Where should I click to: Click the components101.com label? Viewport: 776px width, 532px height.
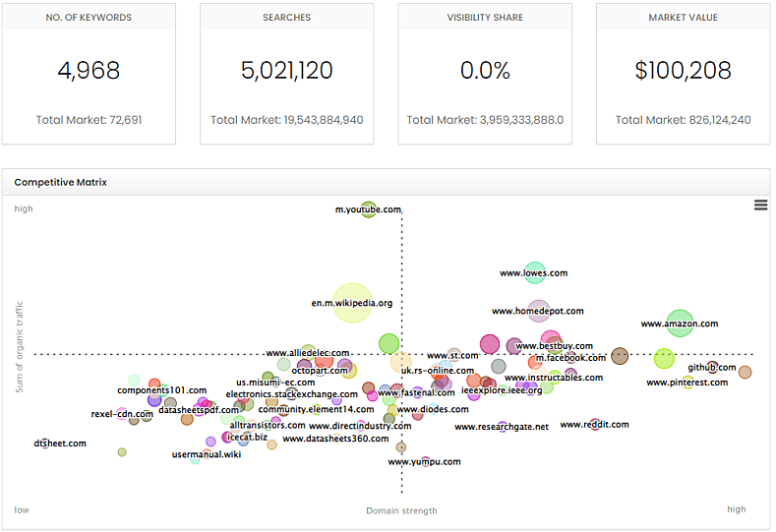point(162,390)
